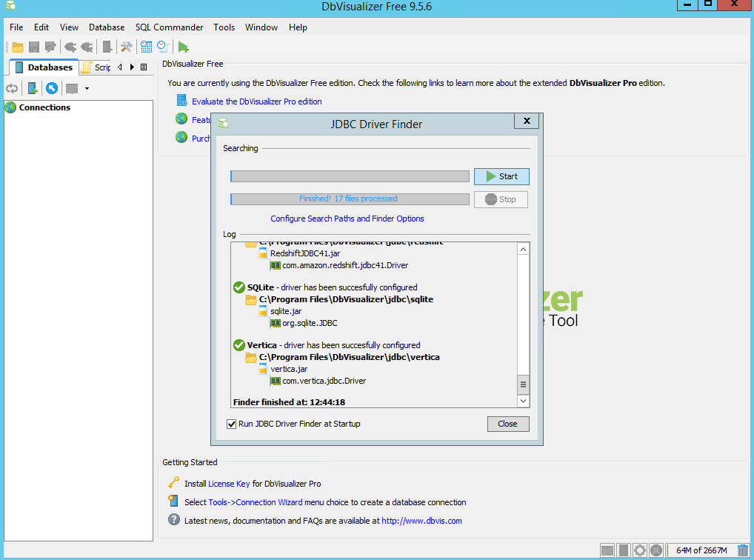754x560 pixels.
Task: Click the first gray rectangle icon in status bar
Action: pos(607,550)
